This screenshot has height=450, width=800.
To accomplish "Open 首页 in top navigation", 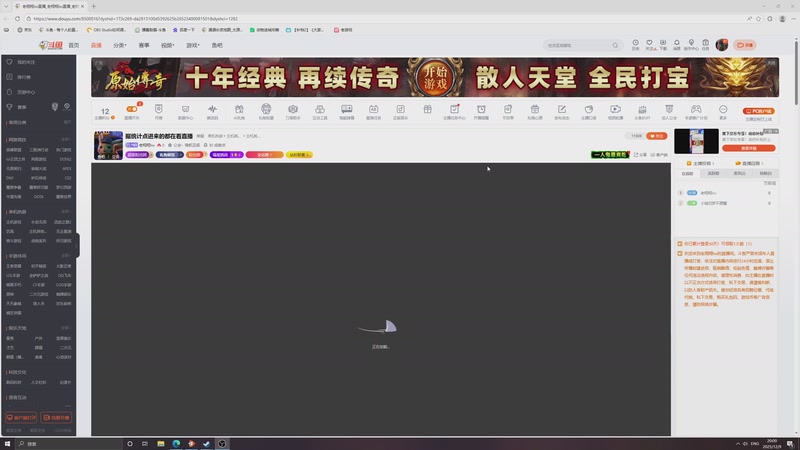I will pos(74,45).
